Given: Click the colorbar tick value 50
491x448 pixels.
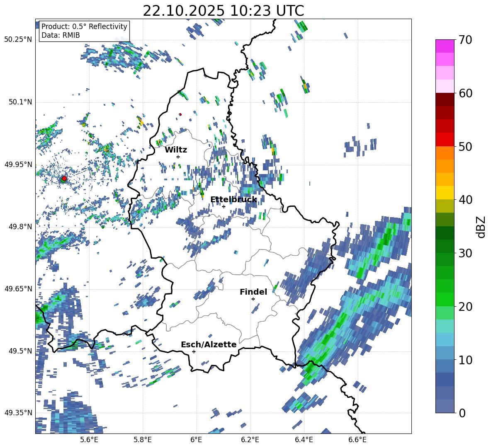Looking at the screenshot, I should (x=465, y=146).
